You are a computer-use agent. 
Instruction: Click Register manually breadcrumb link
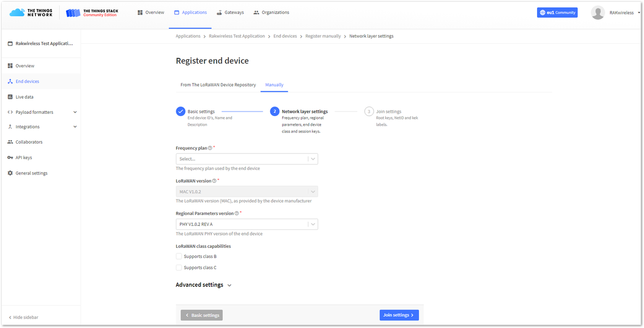(323, 36)
